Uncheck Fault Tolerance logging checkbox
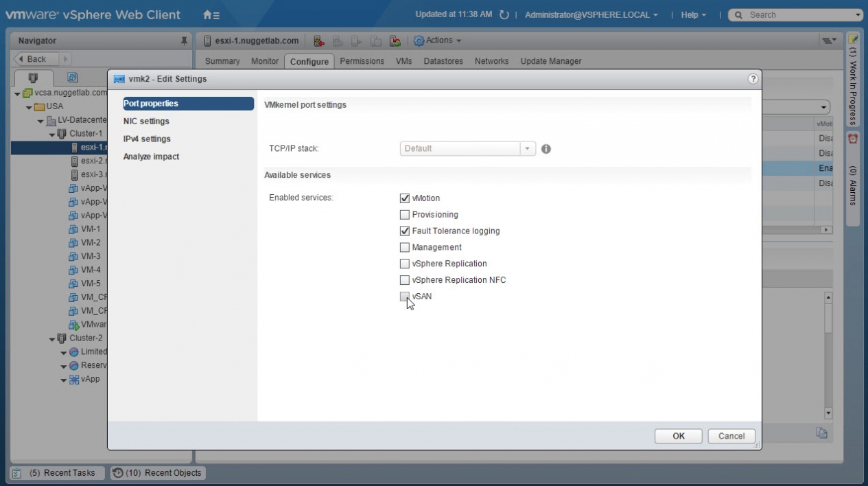Viewport: 868px width, 486px height. tap(405, 231)
